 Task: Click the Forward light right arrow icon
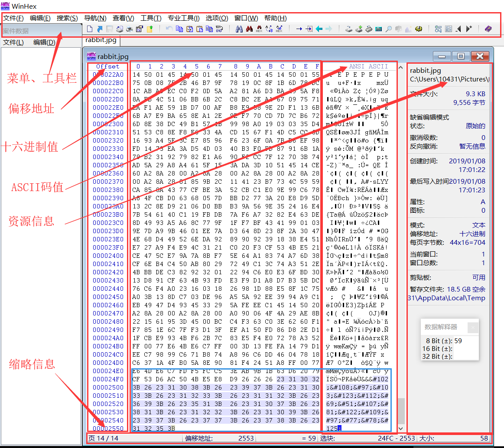329,29
